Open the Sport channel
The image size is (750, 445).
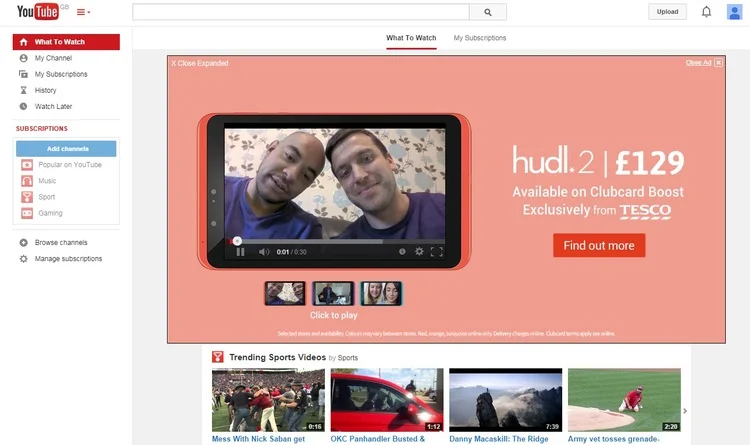pos(46,197)
